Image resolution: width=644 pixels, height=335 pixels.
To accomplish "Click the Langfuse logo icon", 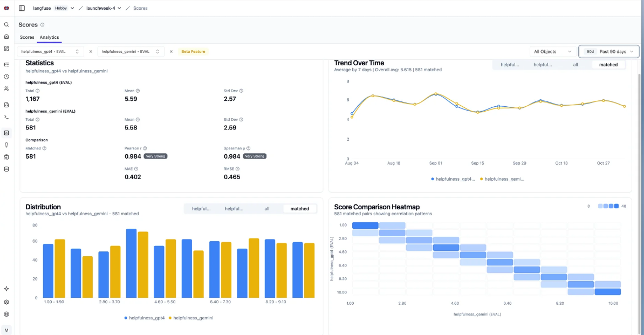I will (6, 8).
